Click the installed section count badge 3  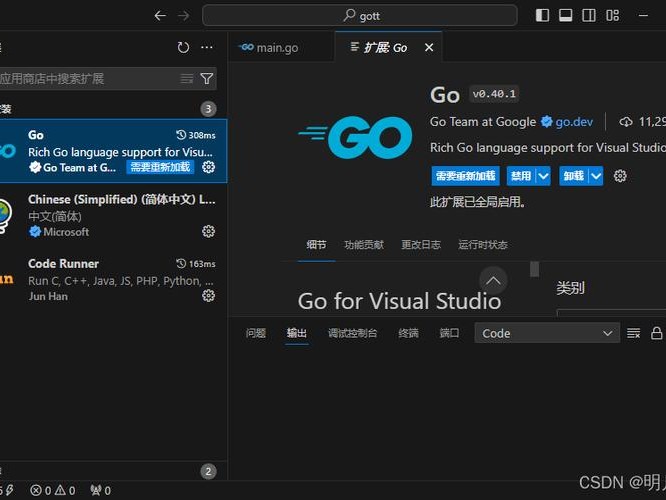208,109
